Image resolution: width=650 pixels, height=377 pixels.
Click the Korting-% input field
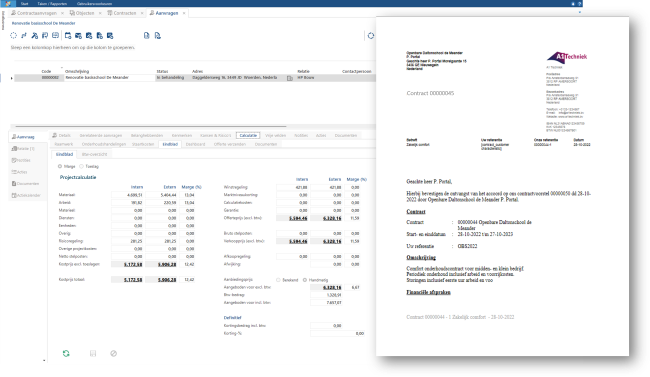[337, 333]
